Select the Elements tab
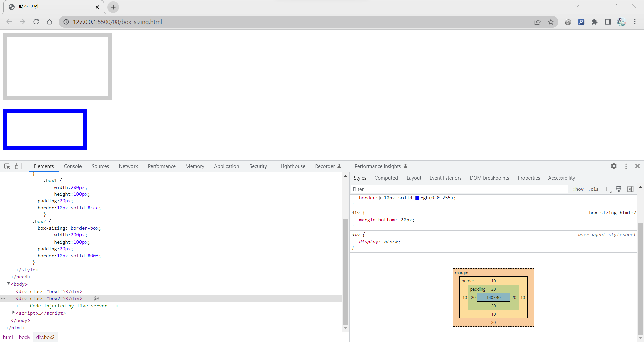644x342 pixels. pyautogui.click(x=44, y=166)
